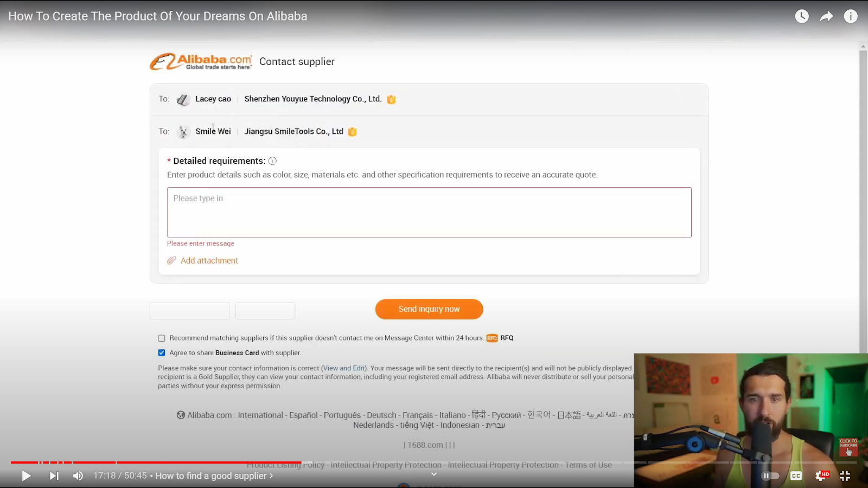Screen dimensions: 868x488
Task: Click the Detailed requirements info icon
Action: click(x=272, y=161)
